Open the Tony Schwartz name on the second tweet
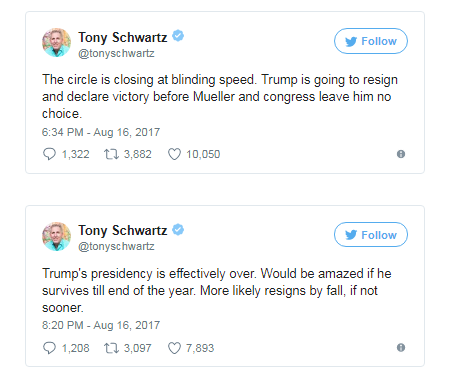460x384 pixels. tap(123, 230)
